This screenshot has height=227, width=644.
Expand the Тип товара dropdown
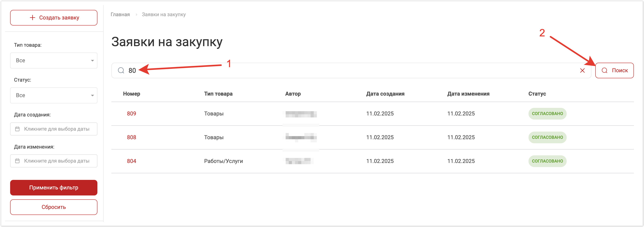(x=54, y=61)
